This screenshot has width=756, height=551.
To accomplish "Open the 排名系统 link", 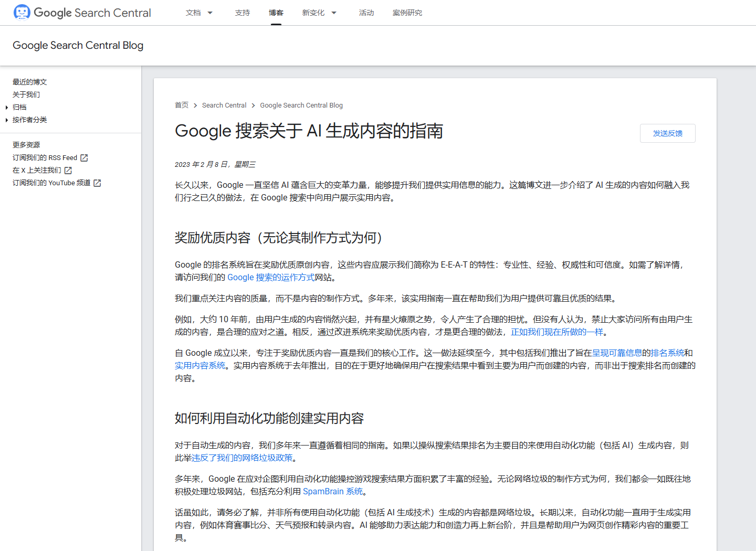I will coord(667,353).
